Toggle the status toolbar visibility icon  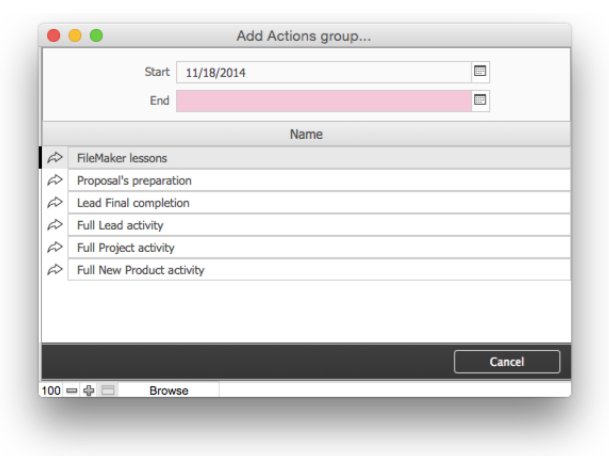(108, 390)
